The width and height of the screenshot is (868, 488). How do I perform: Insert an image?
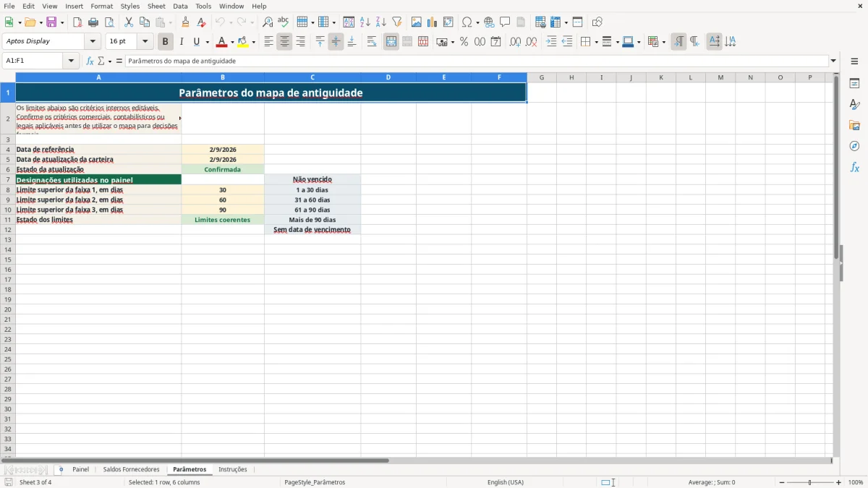(x=417, y=22)
